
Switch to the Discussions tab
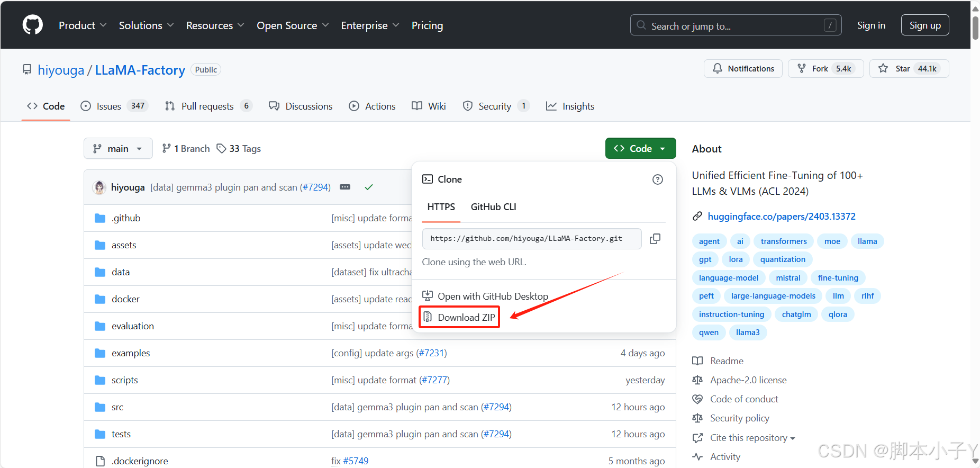tap(301, 106)
